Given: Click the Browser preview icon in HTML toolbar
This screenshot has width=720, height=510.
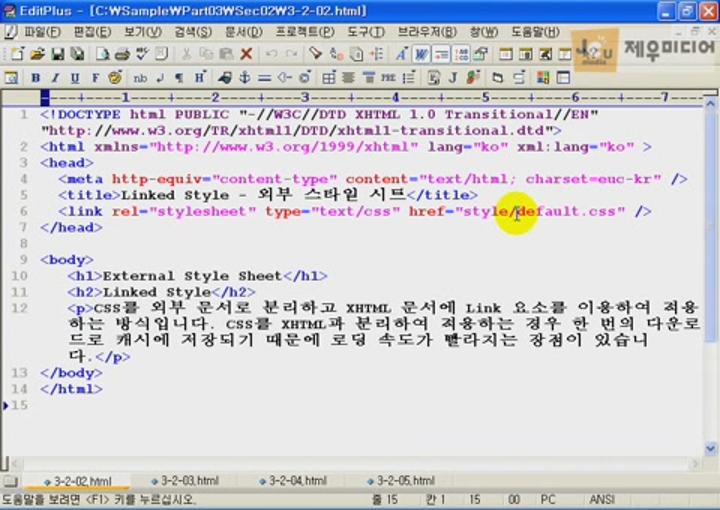Looking at the screenshot, I should (11, 78).
